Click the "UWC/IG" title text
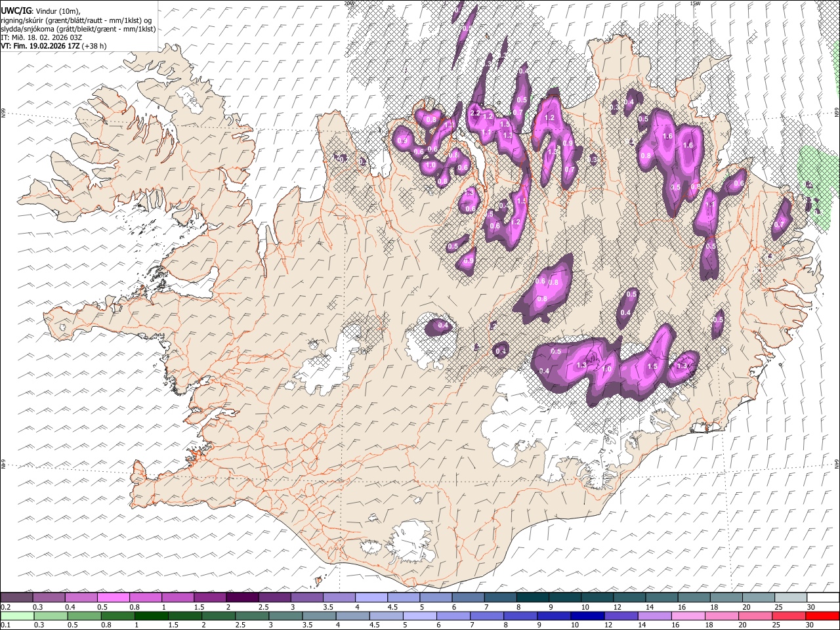This screenshot has height=630, width=840. 16,10
